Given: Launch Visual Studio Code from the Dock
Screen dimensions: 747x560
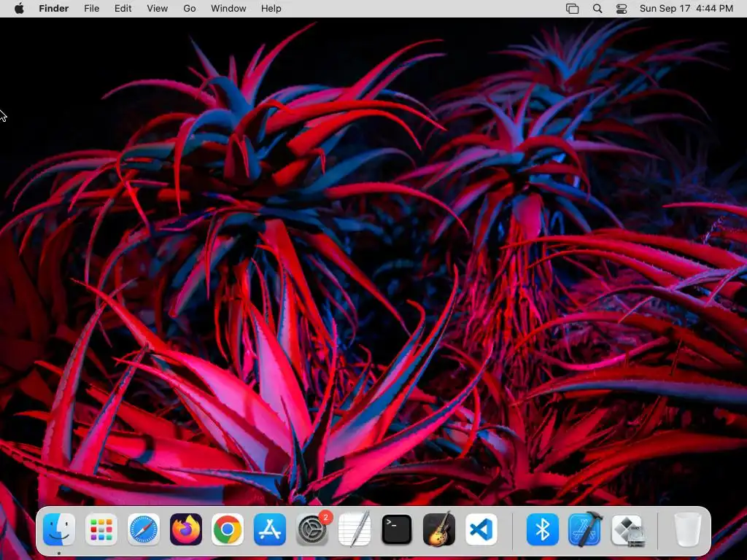Looking at the screenshot, I should click(481, 529).
